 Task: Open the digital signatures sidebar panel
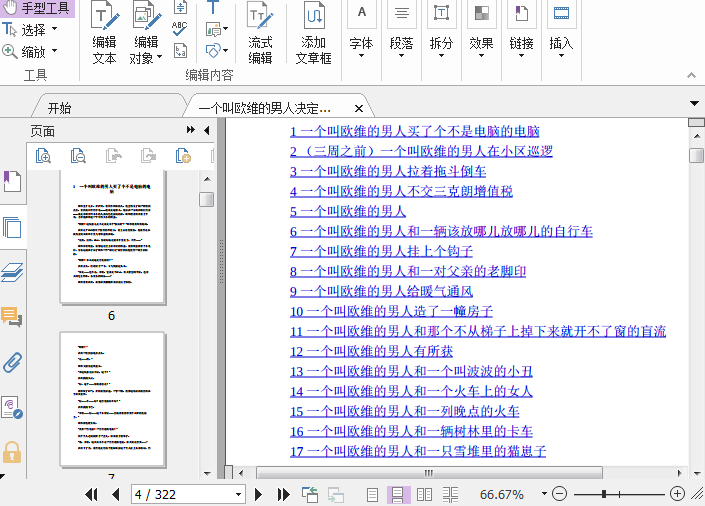(12, 407)
